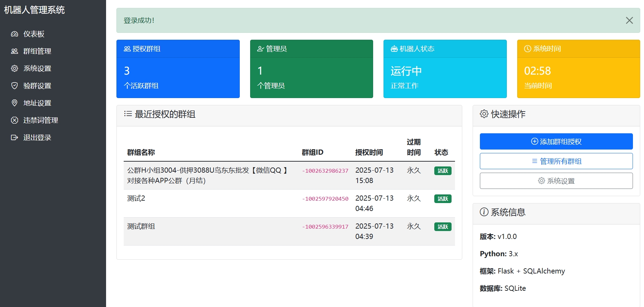This screenshot has height=307, width=644.
Task: Click the dashboard gauge icon in sidebar
Action: point(15,34)
